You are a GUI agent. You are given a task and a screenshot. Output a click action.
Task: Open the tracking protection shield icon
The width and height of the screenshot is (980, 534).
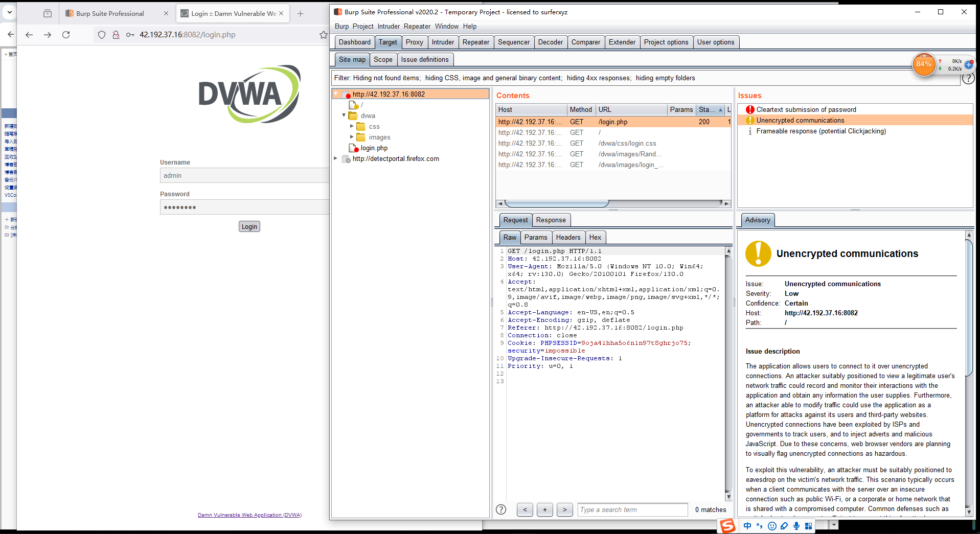point(102,35)
